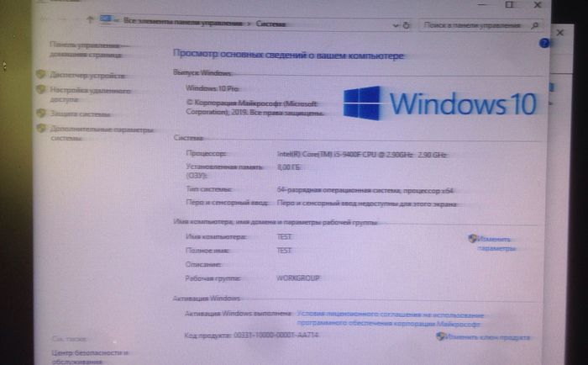
Task: Click installed memory value '8,00 ГБ'
Action: 288,167
